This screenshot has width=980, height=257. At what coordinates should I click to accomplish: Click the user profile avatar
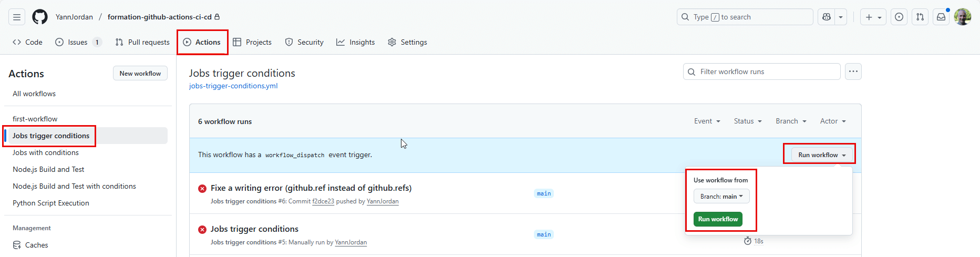click(x=962, y=17)
